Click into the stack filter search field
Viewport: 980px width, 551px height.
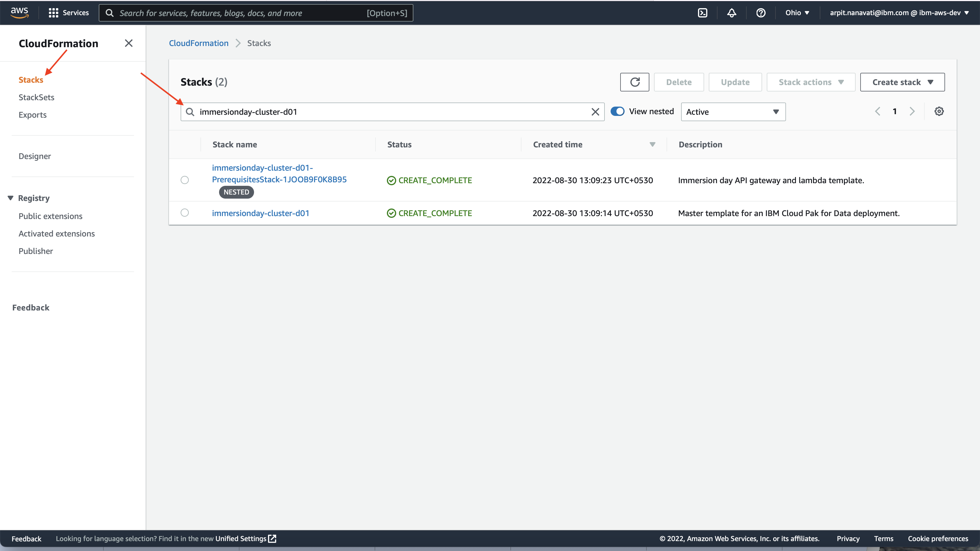click(392, 112)
